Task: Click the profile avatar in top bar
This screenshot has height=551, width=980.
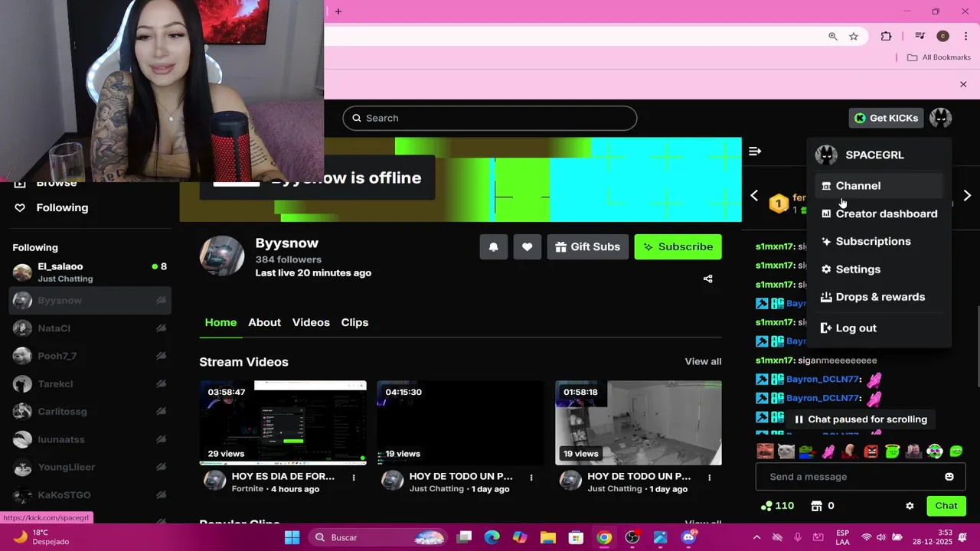Action: tap(940, 118)
